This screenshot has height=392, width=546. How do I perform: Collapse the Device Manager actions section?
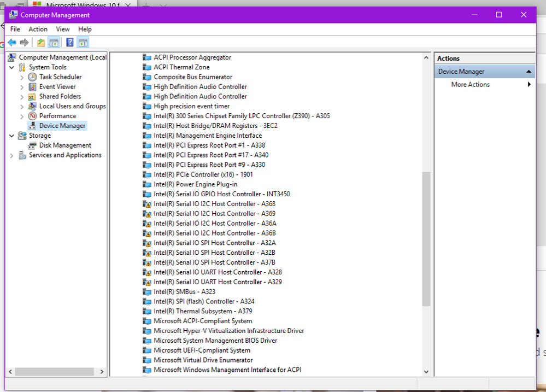tap(529, 72)
